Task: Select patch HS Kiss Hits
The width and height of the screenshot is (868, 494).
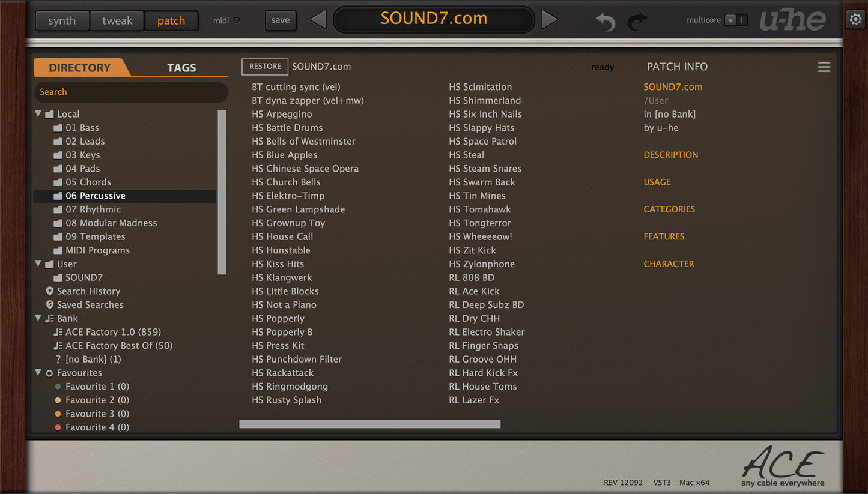Action: pyautogui.click(x=278, y=264)
